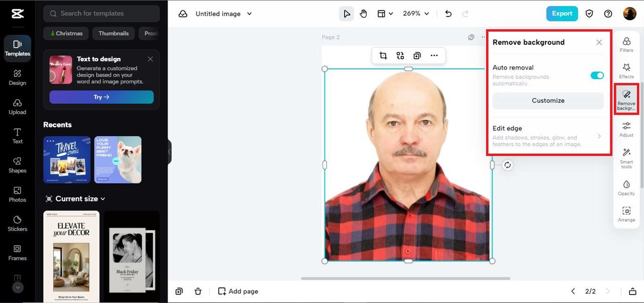Open the Elevate your Decor template

71,256
